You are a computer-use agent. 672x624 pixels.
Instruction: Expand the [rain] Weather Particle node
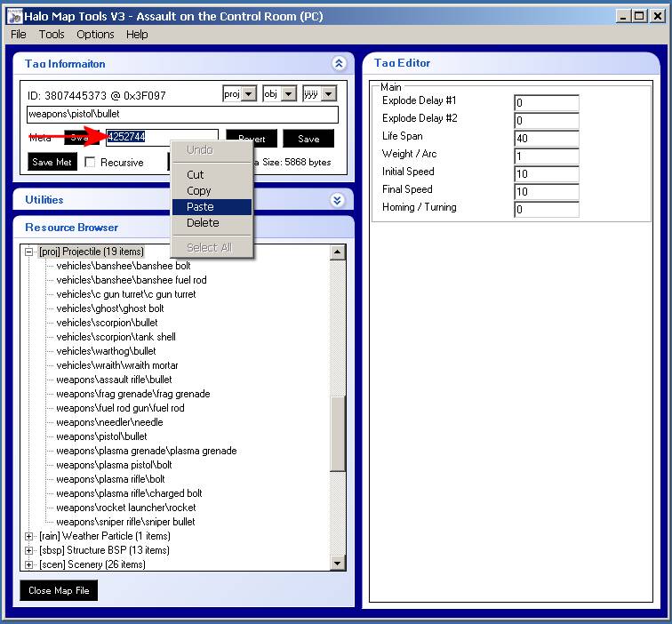(x=28, y=536)
